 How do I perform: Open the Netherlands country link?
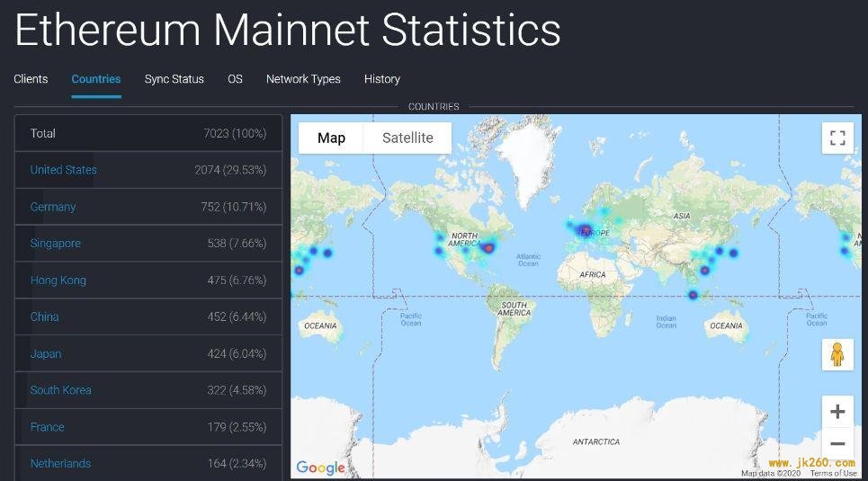[x=60, y=463]
